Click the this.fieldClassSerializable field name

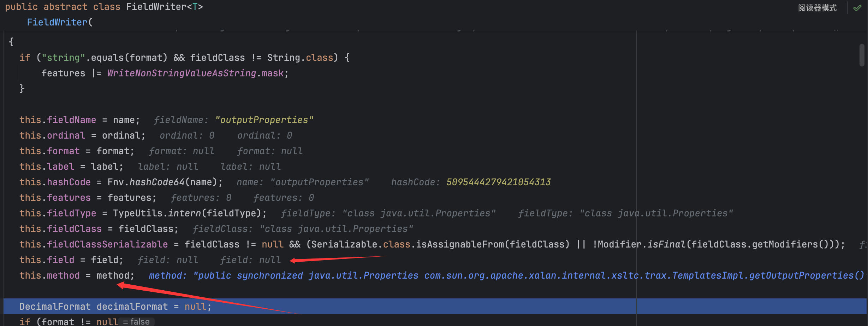pos(107,244)
